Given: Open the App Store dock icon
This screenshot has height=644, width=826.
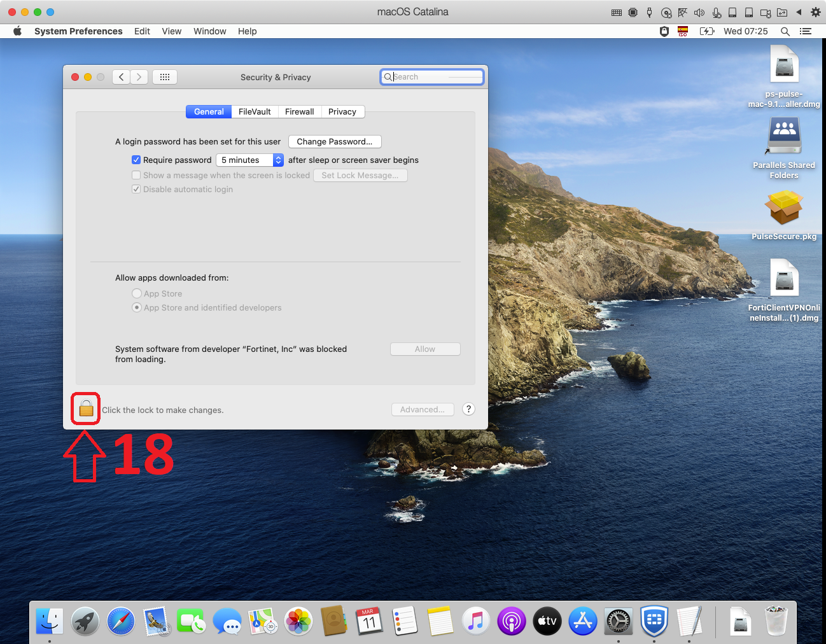Looking at the screenshot, I should (x=582, y=621).
